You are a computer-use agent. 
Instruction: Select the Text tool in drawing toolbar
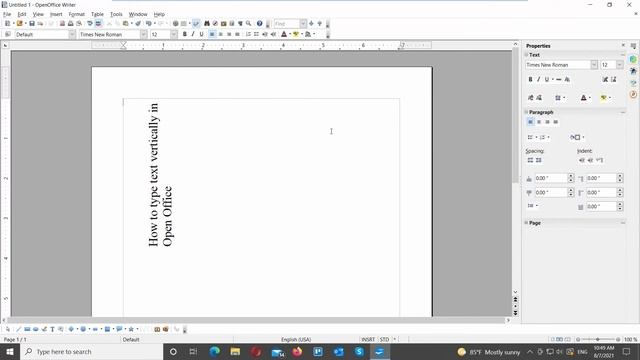coord(52,329)
